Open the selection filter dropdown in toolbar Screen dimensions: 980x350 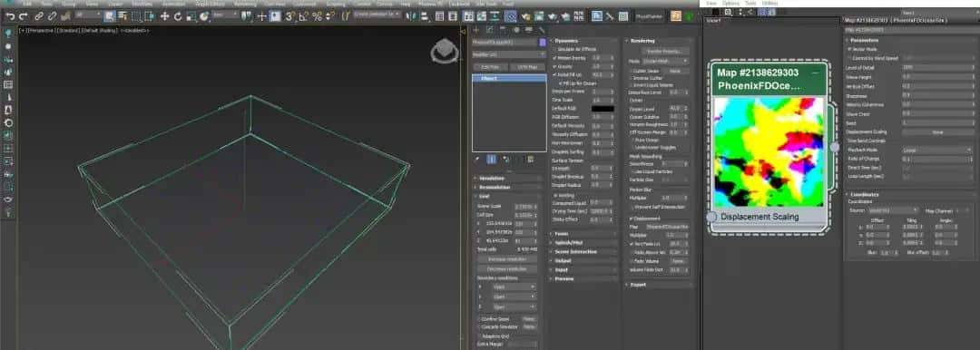pyautogui.click(x=87, y=15)
